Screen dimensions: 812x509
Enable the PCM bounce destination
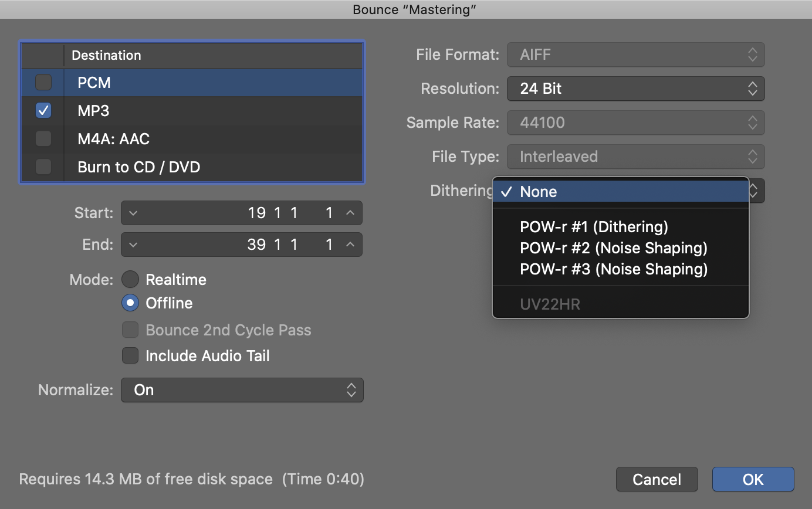click(43, 82)
